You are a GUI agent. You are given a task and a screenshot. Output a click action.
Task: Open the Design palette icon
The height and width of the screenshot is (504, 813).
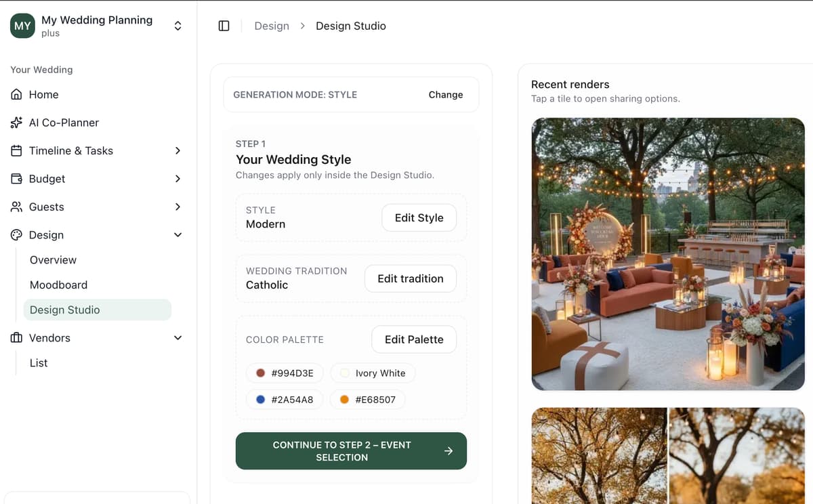(x=16, y=234)
